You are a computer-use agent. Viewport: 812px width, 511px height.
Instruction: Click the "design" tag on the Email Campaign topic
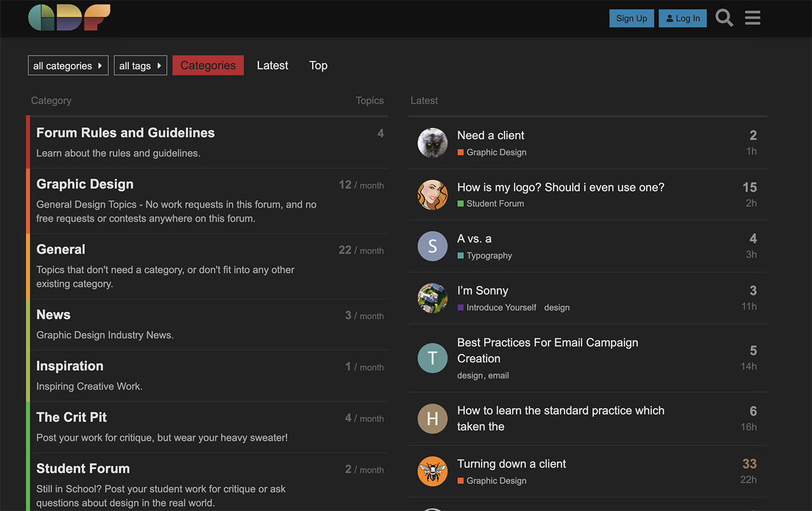point(469,375)
